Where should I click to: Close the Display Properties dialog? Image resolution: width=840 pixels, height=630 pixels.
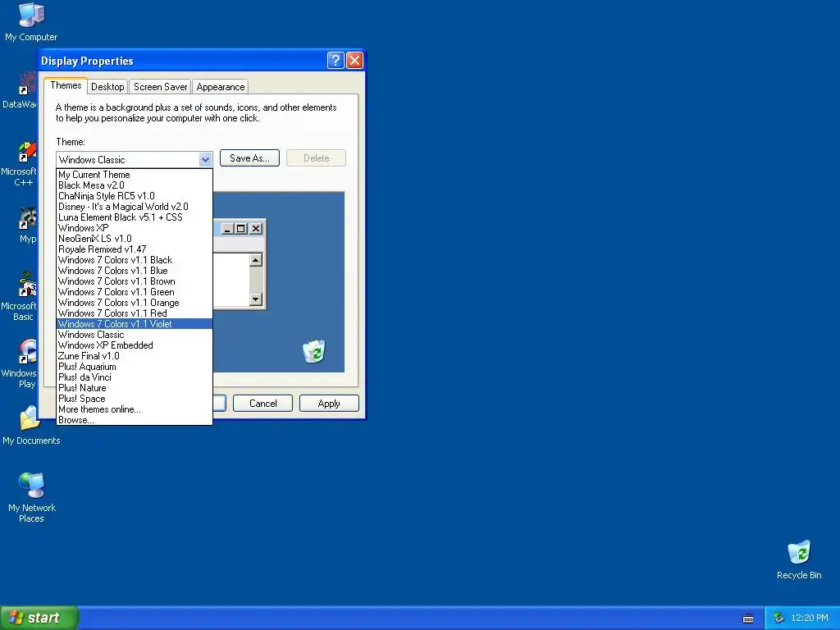pos(354,61)
